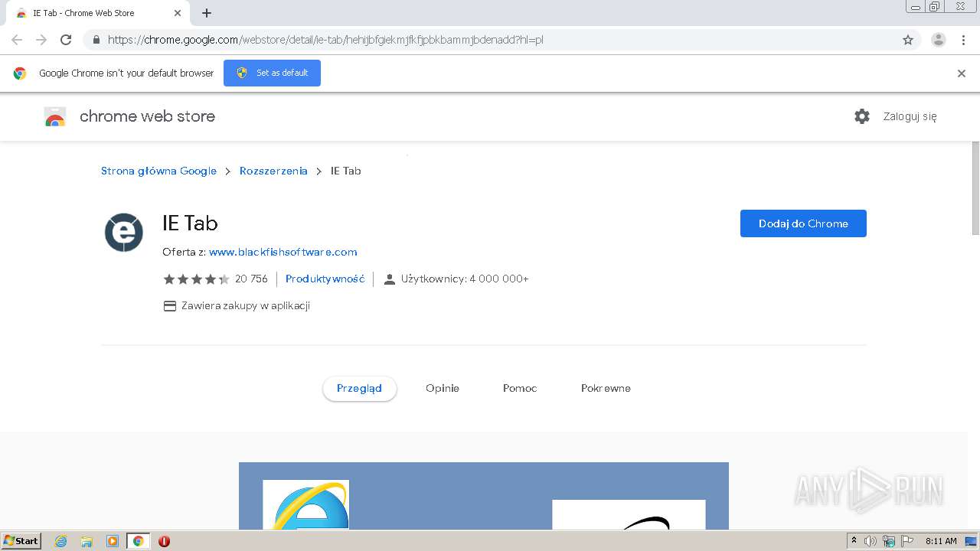Open the Chrome profile avatar

938,40
